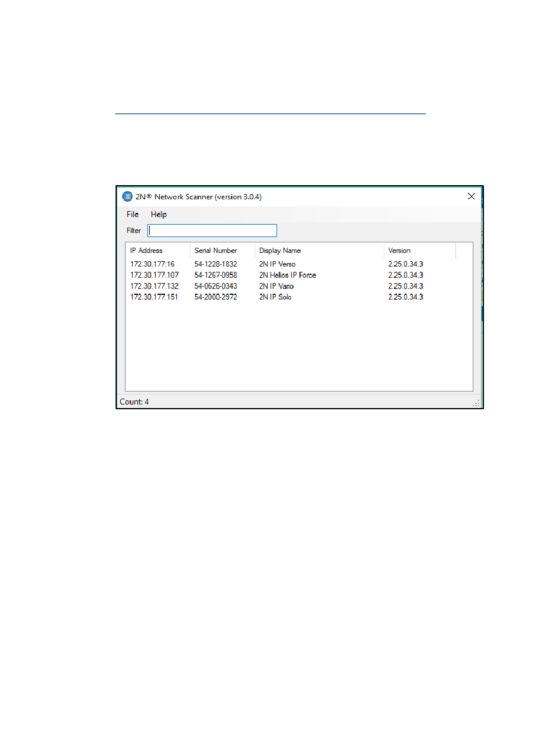Click the 2N IP Verso display name
Viewport: 560px width, 743px height.
[x=278, y=264]
